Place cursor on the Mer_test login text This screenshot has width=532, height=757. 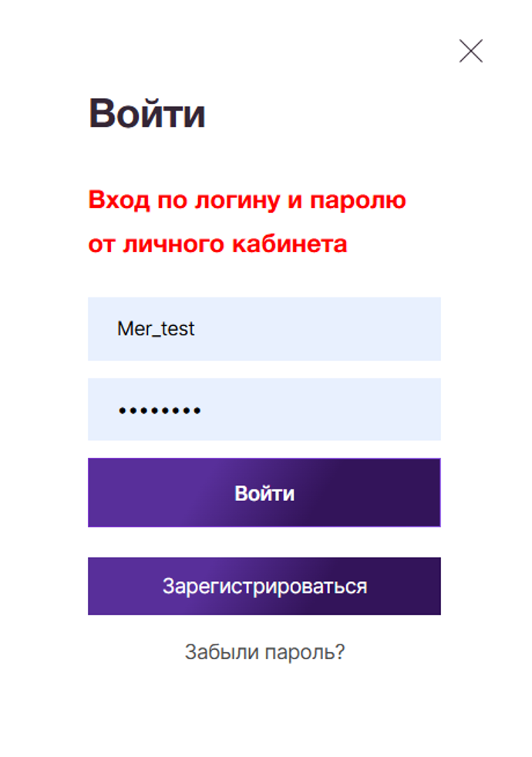point(156,329)
